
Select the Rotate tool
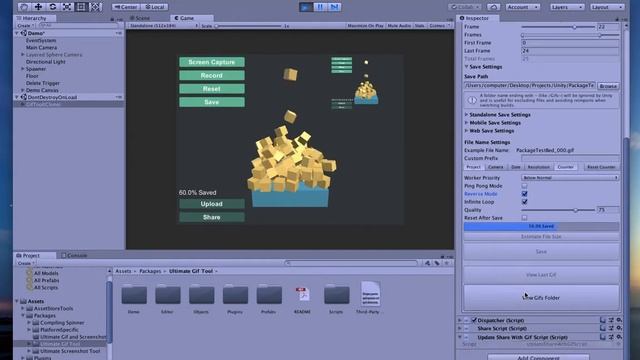tap(53, 7)
